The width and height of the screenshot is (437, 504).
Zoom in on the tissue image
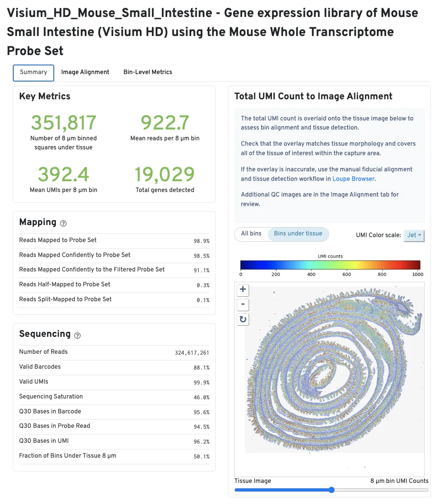(243, 290)
